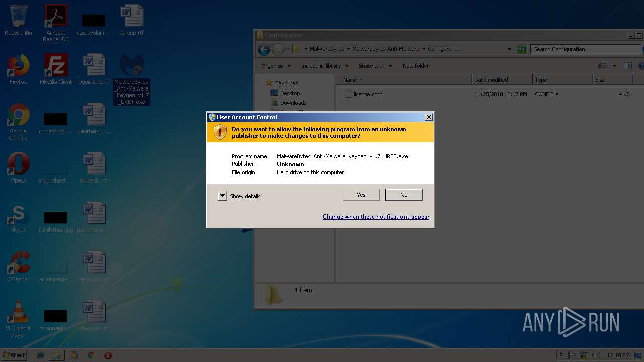Open volume speaker tray icon
The width and height of the screenshot is (644, 362).
(597, 355)
